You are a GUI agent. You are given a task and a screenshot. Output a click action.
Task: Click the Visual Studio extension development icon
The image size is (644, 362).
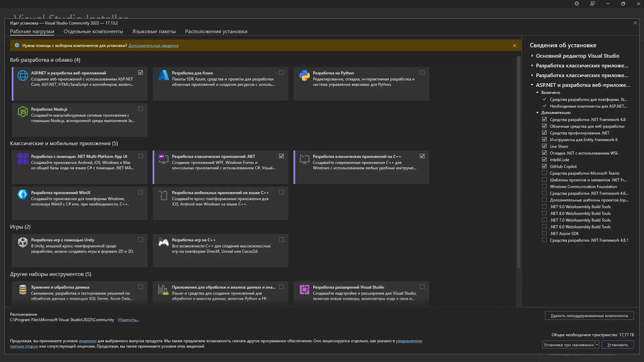coord(305,290)
